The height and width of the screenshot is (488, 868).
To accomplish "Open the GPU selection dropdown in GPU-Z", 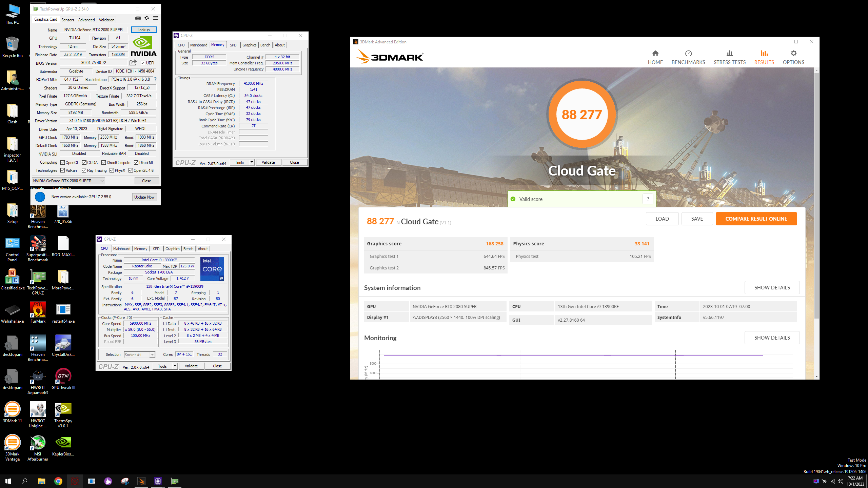I will point(68,181).
